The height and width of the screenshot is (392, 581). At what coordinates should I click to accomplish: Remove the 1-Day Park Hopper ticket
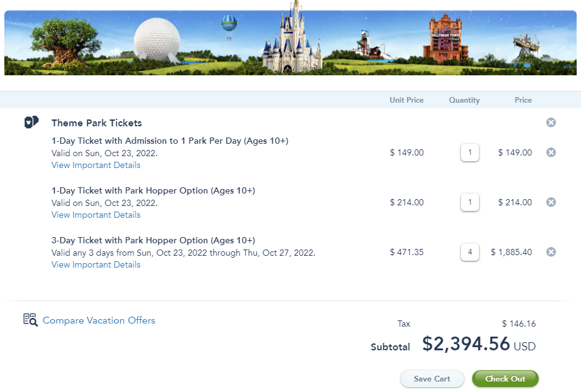coord(551,202)
